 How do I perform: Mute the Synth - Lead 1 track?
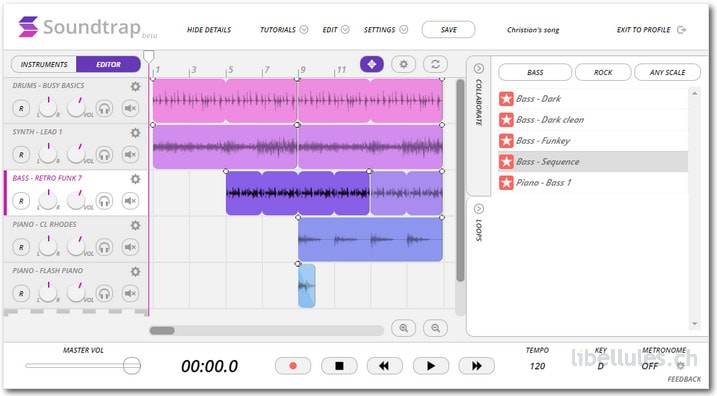tap(130, 155)
